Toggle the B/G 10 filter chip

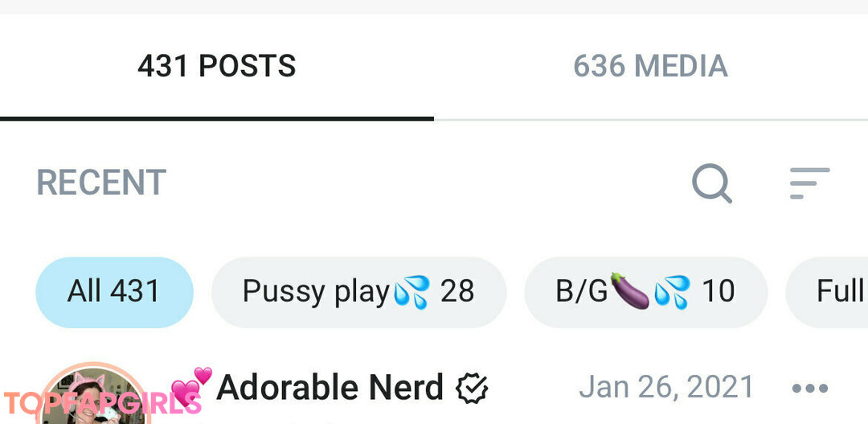pyautogui.click(x=645, y=292)
